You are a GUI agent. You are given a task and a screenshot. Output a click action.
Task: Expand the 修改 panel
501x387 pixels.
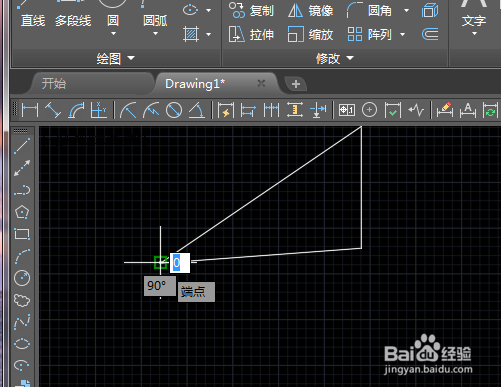click(335, 59)
